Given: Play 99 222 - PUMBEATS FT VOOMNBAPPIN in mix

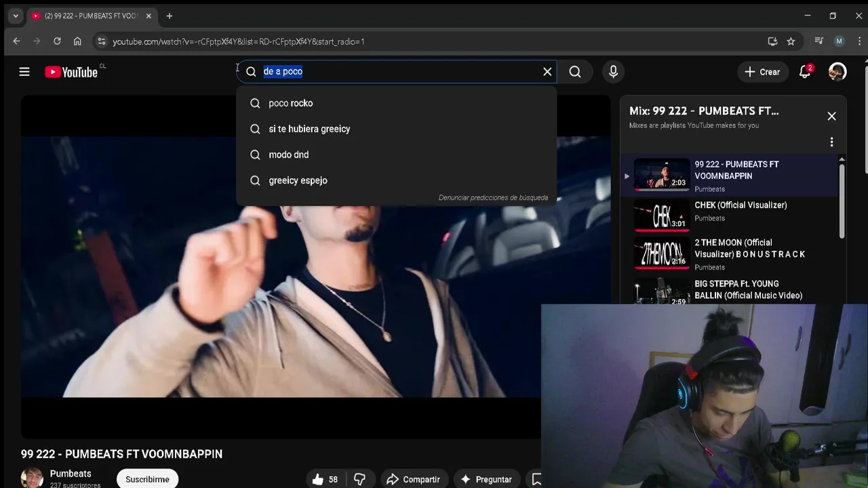Looking at the screenshot, I should (730, 176).
